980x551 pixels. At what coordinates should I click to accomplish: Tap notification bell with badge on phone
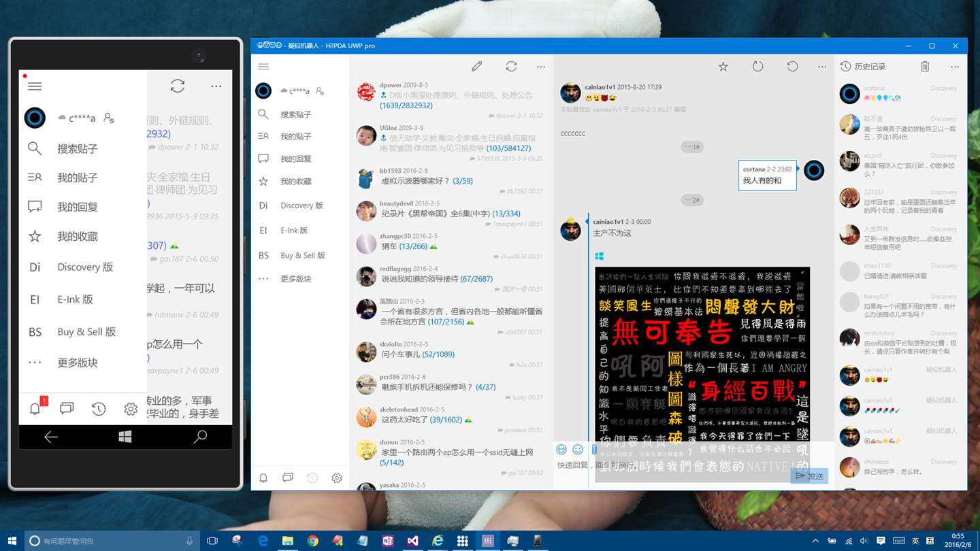(x=35, y=409)
